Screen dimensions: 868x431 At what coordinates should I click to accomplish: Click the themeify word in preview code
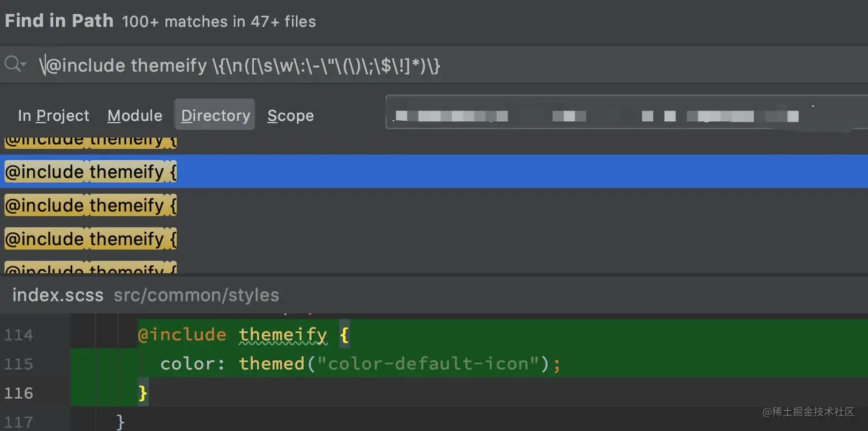283,334
